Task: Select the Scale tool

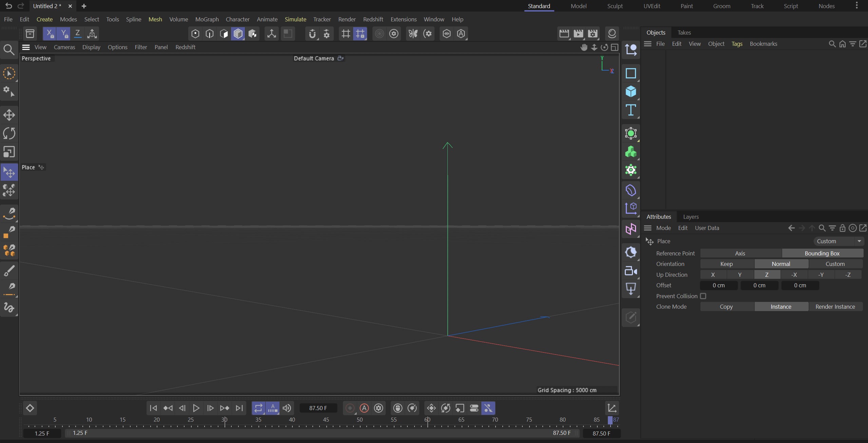Action: point(9,152)
